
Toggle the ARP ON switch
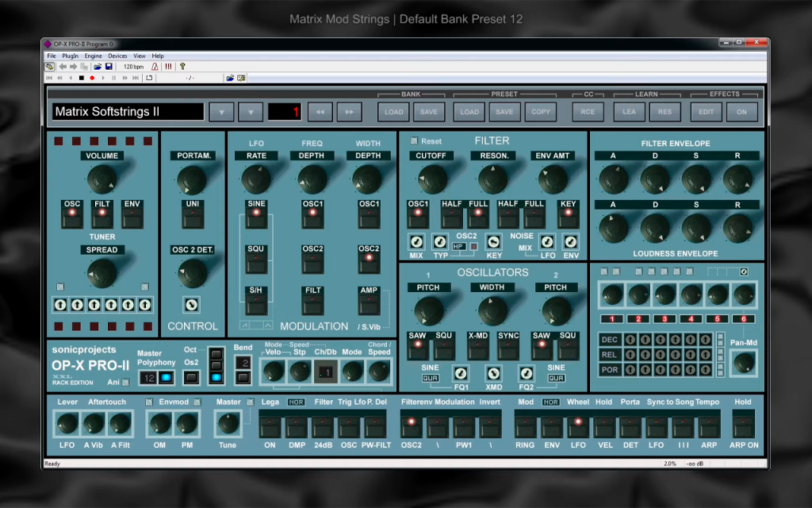[744, 425]
